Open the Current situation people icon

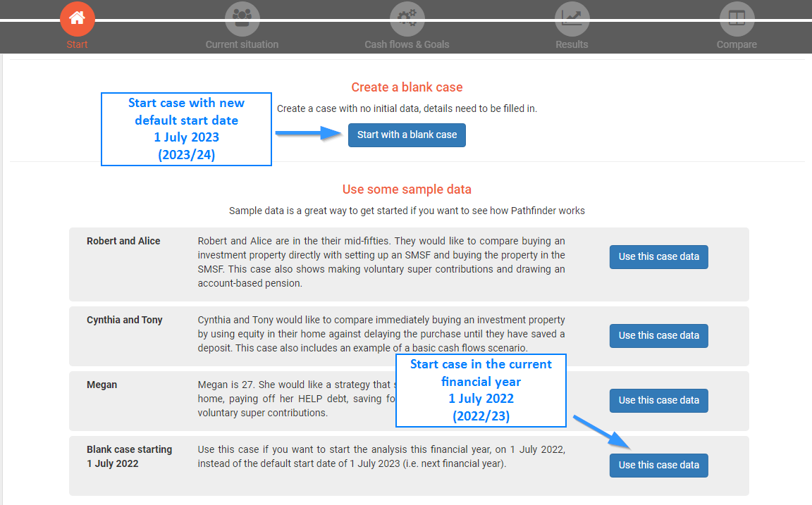coord(242,18)
